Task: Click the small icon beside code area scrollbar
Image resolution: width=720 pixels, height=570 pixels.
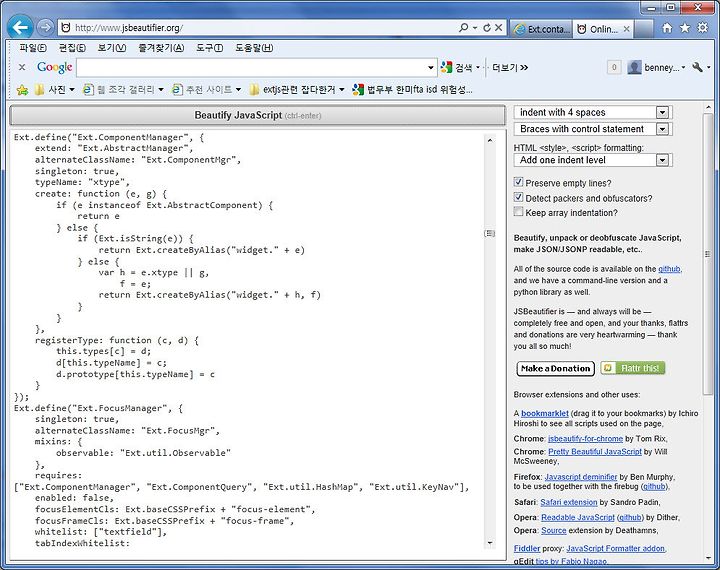Action: pyautogui.click(x=489, y=233)
